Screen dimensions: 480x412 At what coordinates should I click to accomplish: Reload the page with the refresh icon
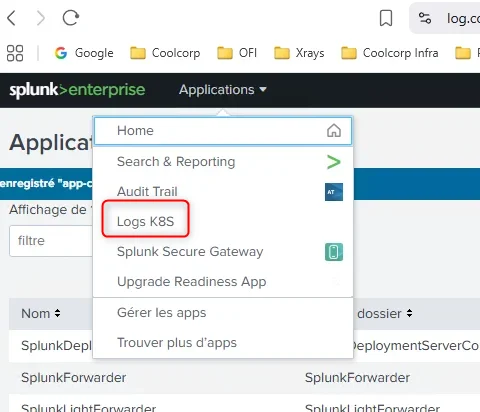(71, 18)
